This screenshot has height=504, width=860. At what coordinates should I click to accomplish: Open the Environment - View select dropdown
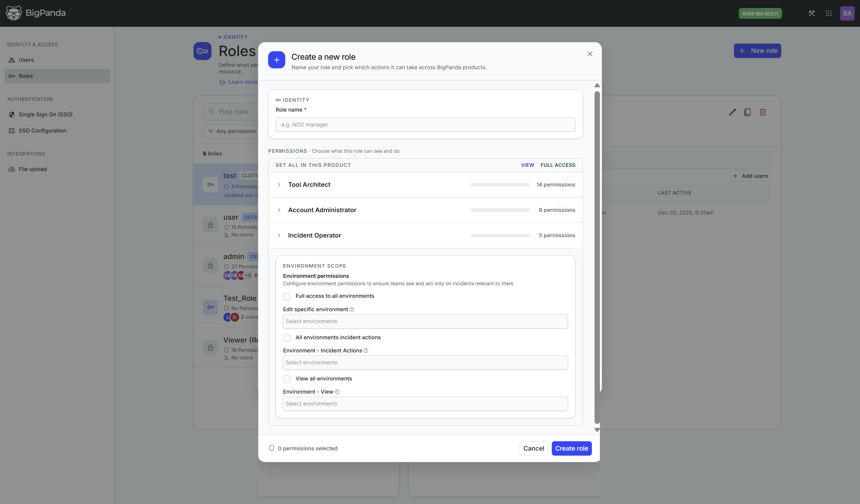point(425,404)
